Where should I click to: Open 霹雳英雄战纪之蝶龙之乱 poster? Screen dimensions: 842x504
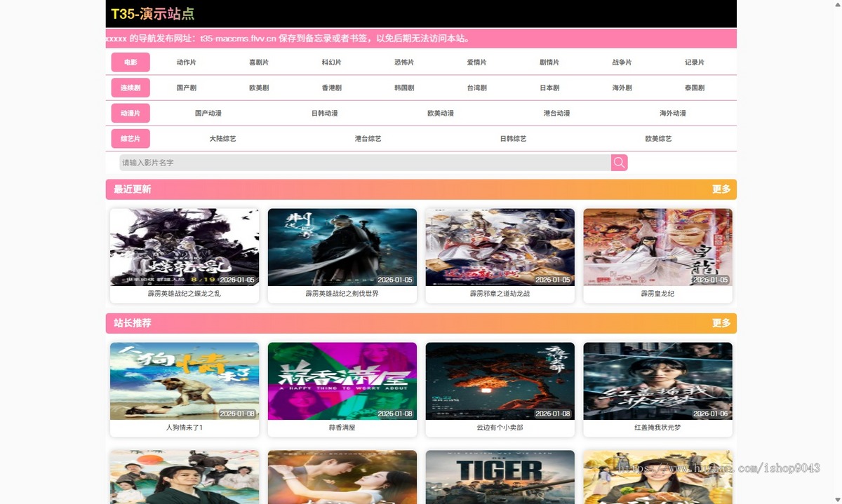185,247
